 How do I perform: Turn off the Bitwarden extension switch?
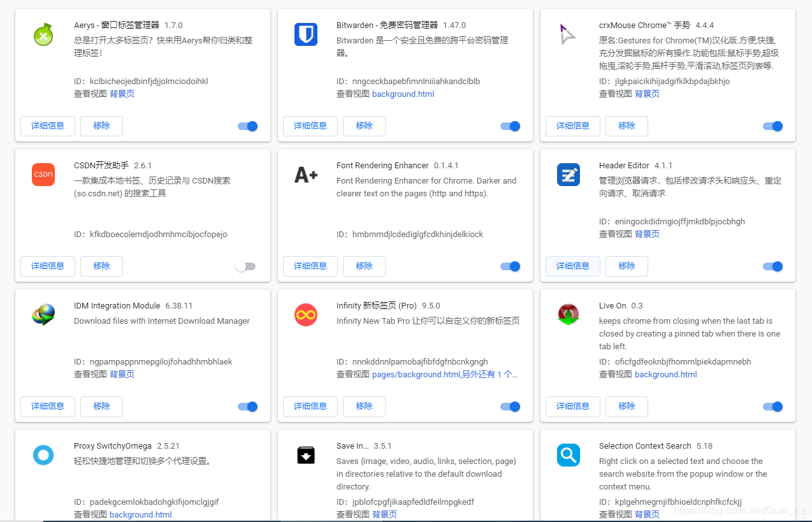tap(511, 126)
